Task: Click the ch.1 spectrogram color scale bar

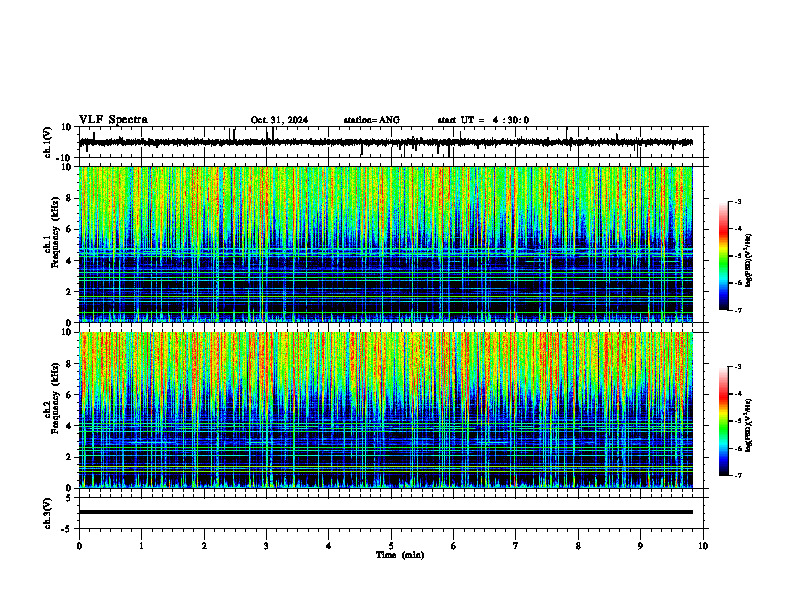Action: tap(723, 256)
